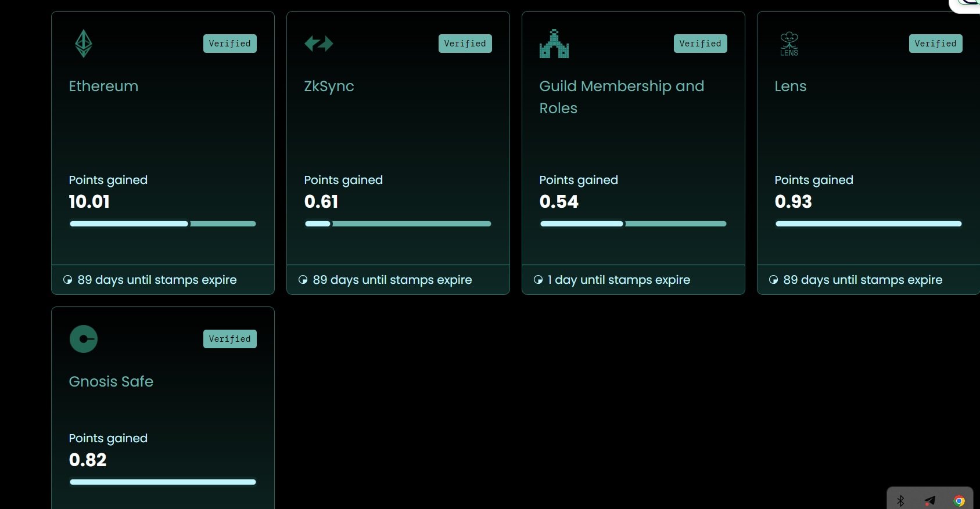Click 'Points gained' label on Guild card
980x509 pixels.
point(579,180)
